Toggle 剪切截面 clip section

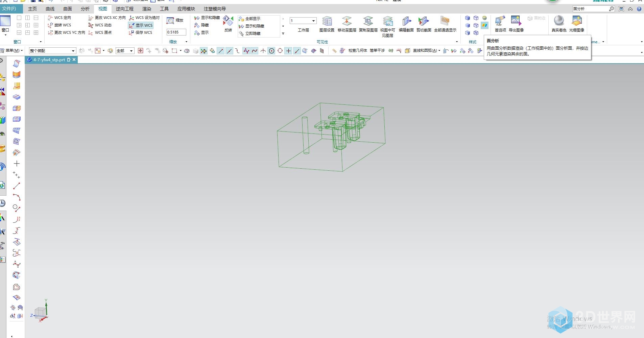(x=424, y=24)
